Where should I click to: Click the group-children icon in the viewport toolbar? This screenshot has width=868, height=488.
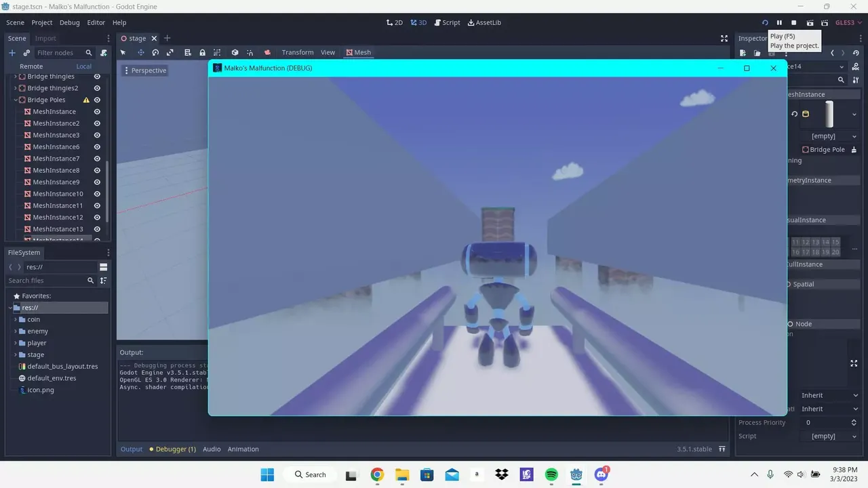[217, 52]
